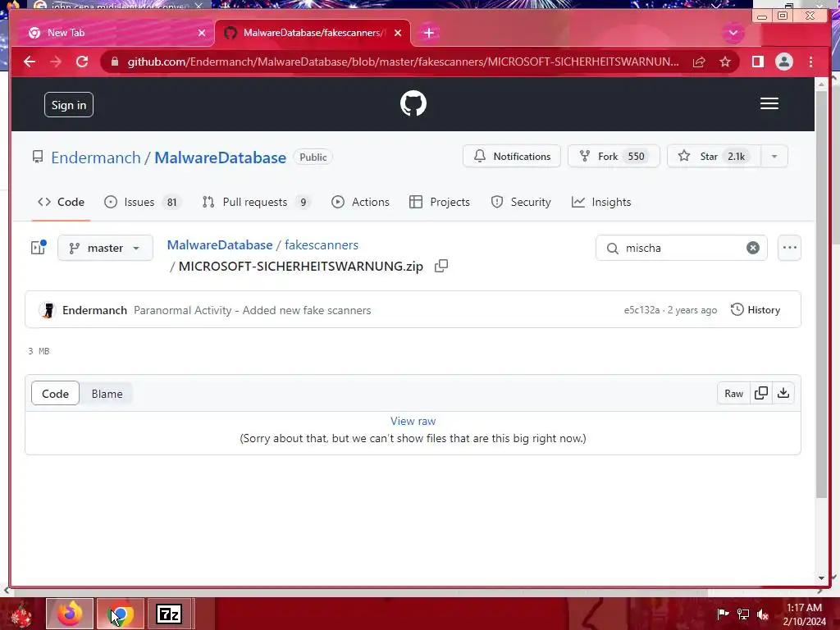Open the Security tab
Viewport: 840px width, 630px height.
(x=521, y=202)
